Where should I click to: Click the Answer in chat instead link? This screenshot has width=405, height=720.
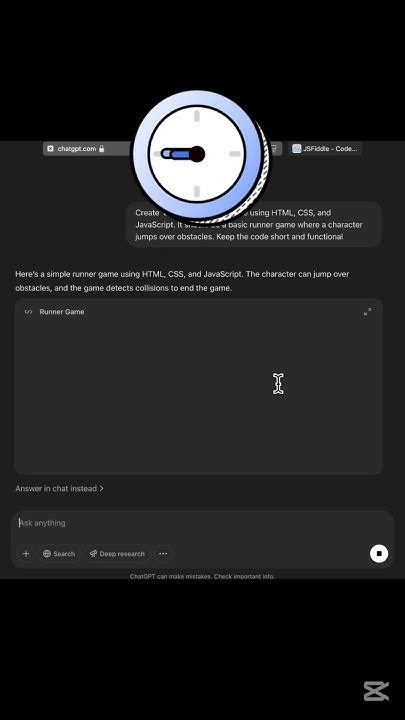point(59,489)
